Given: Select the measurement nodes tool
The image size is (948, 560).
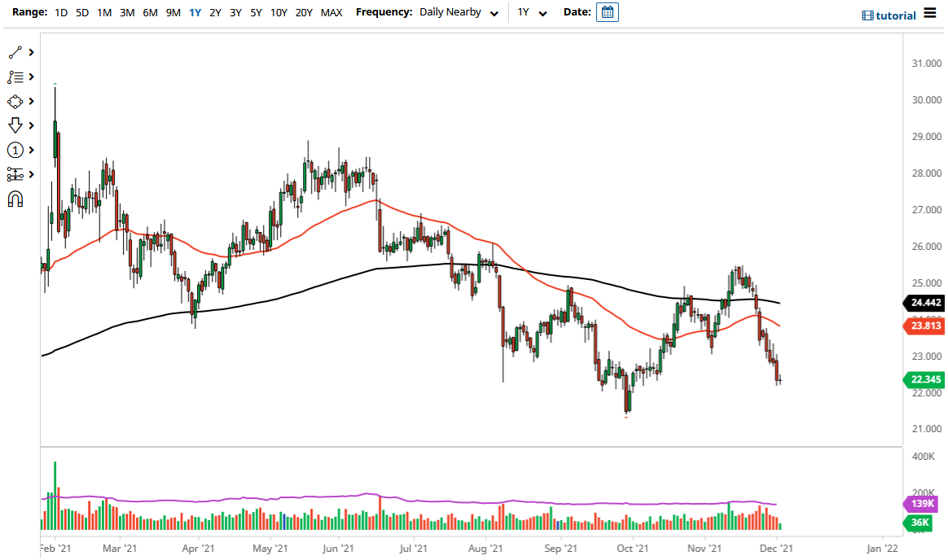Looking at the screenshot, I should (15, 174).
